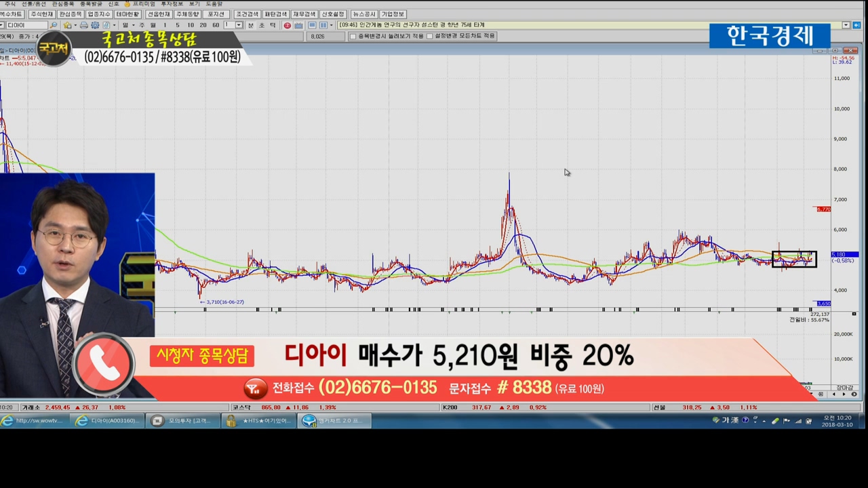Click the print icon in chart toolbar

(84, 25)
